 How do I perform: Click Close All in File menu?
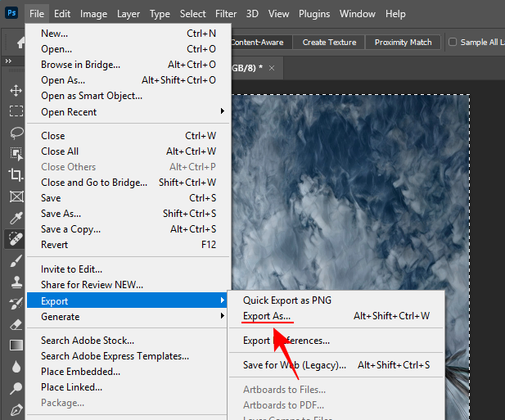pos(129,151)
